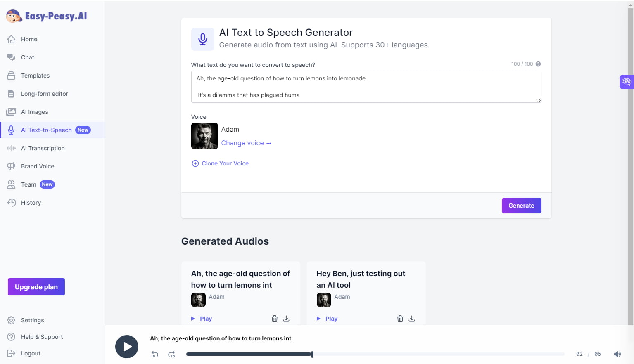The height and width of the screenshot is (364, 634).
Task: Click the character limit help icon
Action: pos(538,64)
